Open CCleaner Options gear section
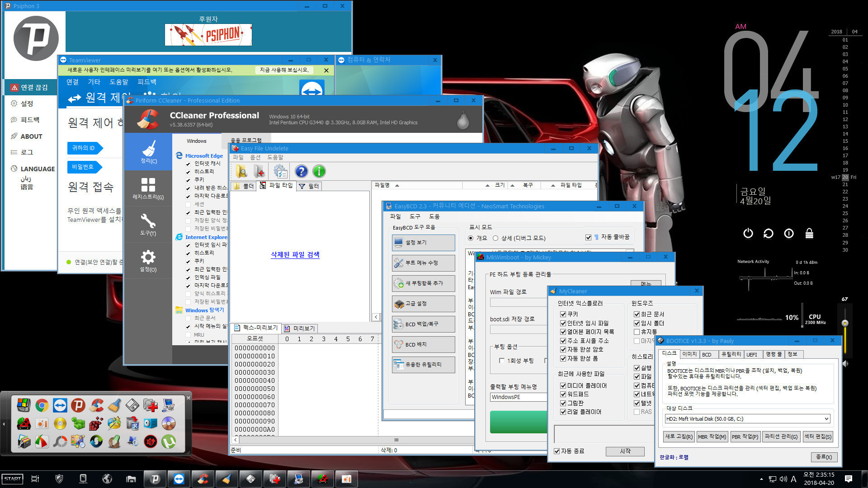The height and width of the screenshot is (488, 868). tap(148, 261)
